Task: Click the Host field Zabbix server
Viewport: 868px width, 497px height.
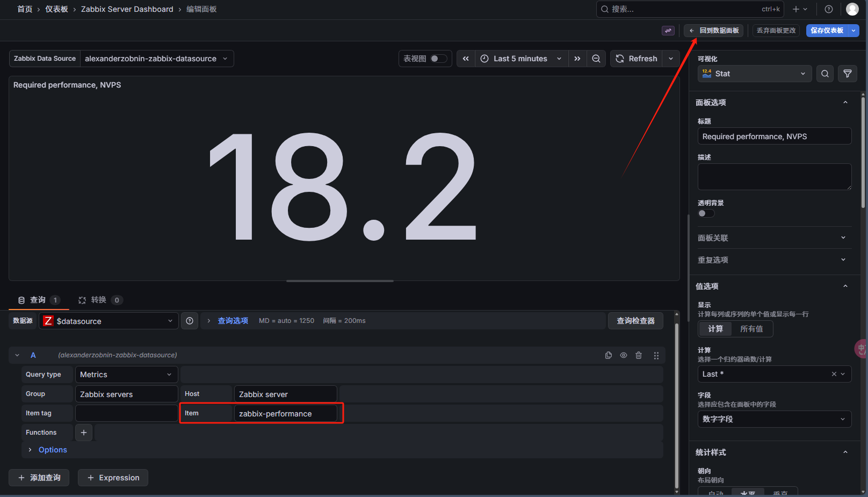Action: (285, 394)
